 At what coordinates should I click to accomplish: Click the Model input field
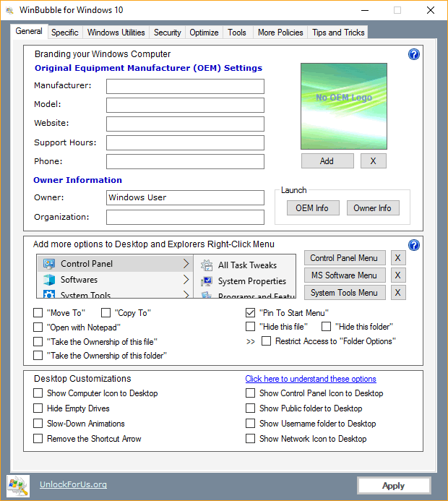[185, 105]
